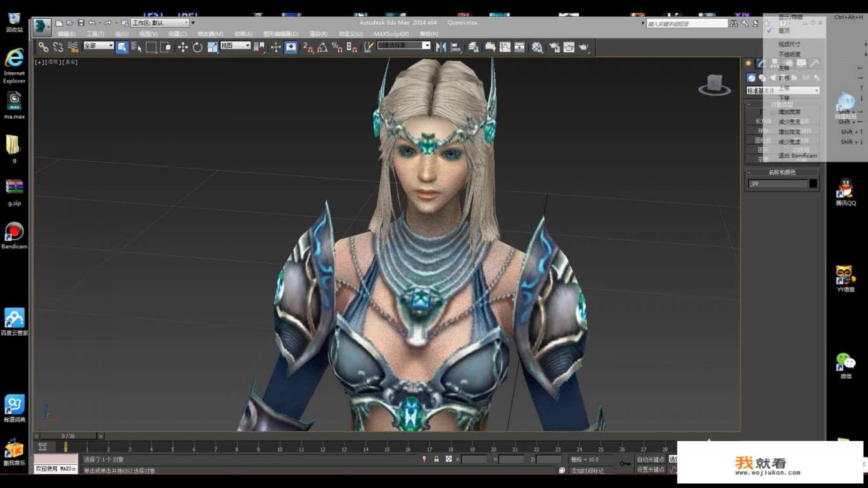Activate the Select and Scale tool
This screenshot has width=868, height=488.
click(x=212, y=46)
